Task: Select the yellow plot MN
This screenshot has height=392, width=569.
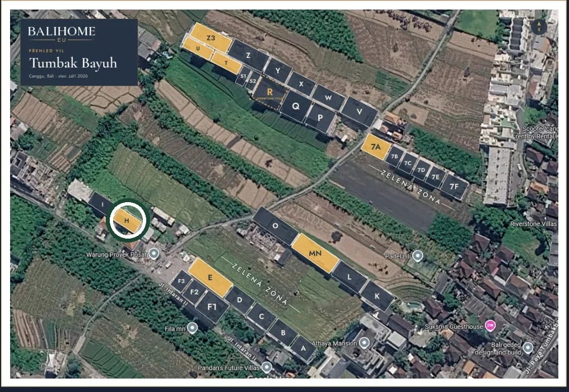Action: [315, 253]
